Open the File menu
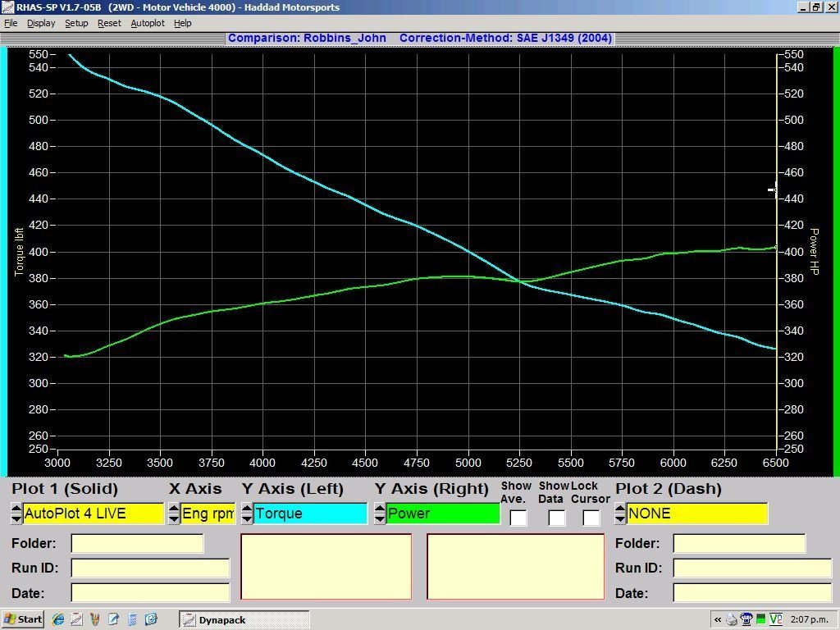The image size is (840, 630). (x=11, y=23)
